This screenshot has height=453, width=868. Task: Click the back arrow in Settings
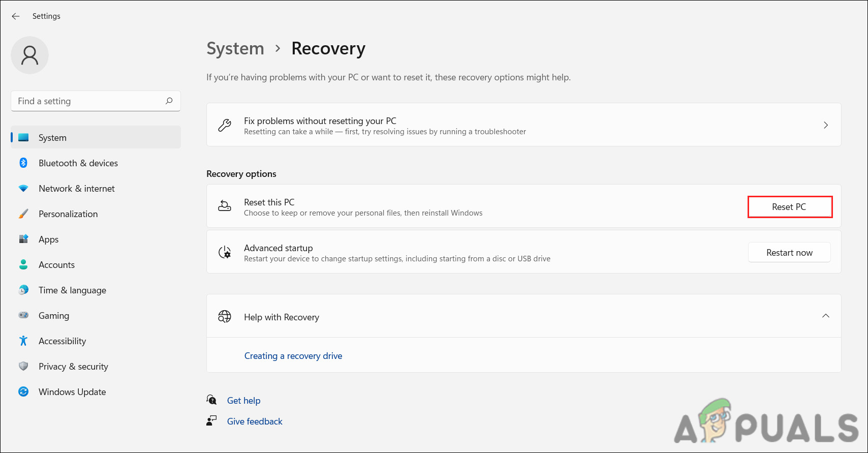[16, 16]
